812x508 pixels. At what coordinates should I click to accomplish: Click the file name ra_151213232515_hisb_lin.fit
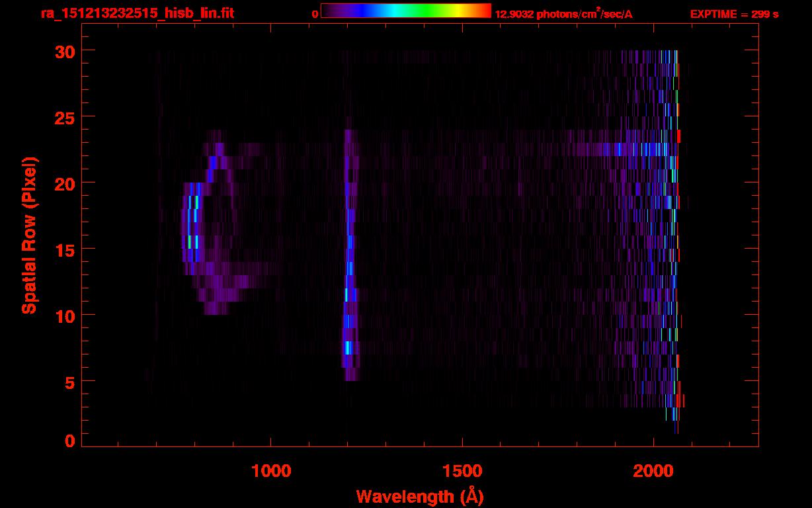click(x=137, y=13)
